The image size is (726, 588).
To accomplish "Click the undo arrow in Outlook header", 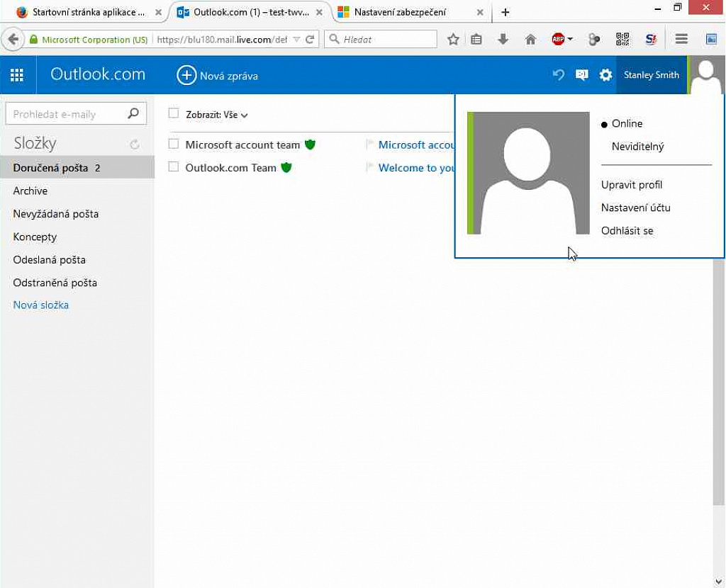I will click(559, 75).
